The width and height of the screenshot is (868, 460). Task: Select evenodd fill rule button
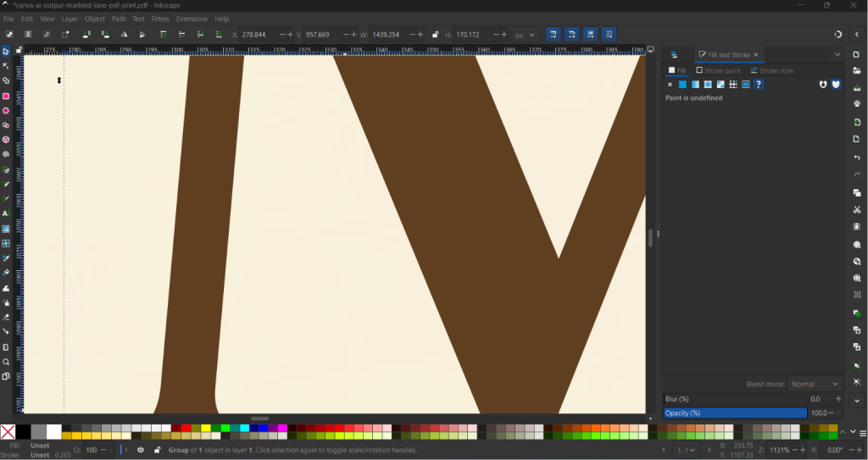point(823,85)
